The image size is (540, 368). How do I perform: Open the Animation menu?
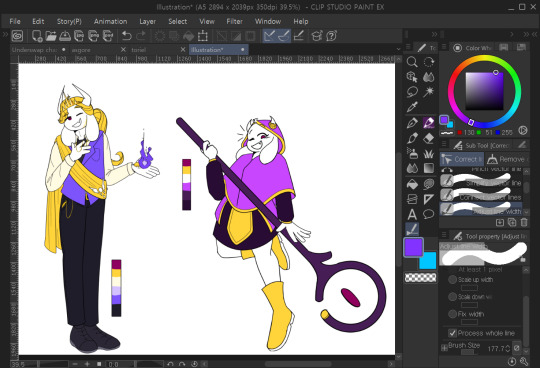(110, 21)
